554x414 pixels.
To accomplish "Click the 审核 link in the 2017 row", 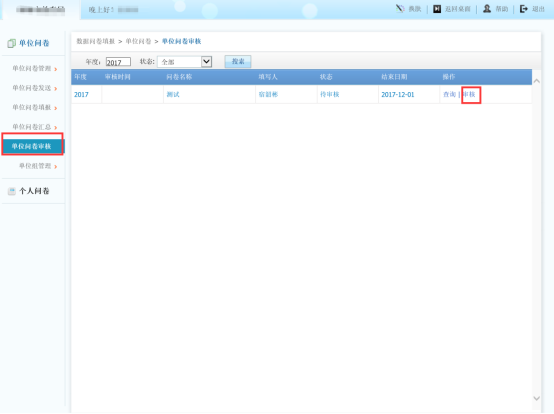I will tap(469, 94).
